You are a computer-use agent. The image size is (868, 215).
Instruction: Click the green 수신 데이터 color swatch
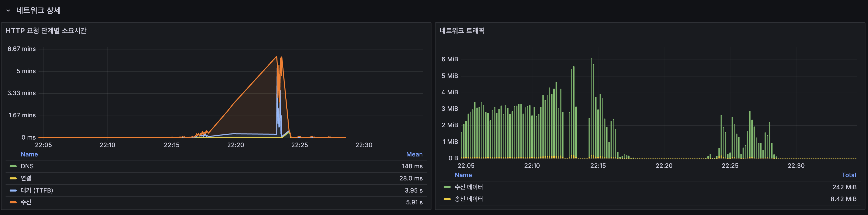tap(447, 187)
